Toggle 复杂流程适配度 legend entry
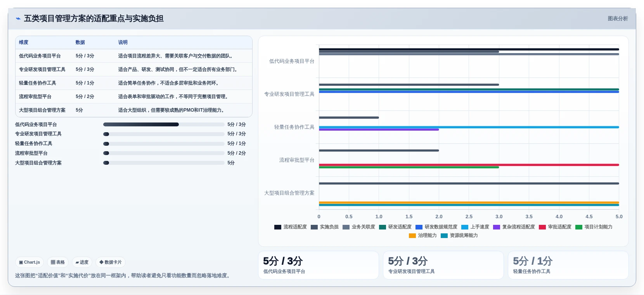644x295 pixels. coord(514,227)
